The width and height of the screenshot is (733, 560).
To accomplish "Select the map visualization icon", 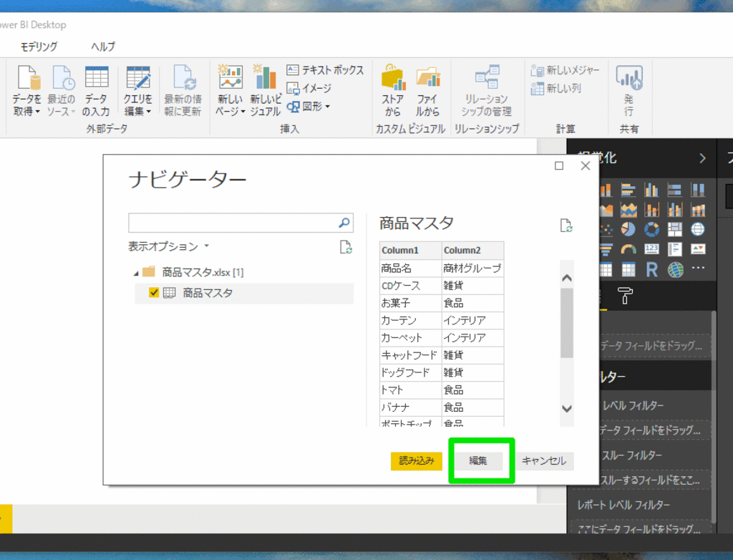I will pyautogui.click(x=698, y=229).
